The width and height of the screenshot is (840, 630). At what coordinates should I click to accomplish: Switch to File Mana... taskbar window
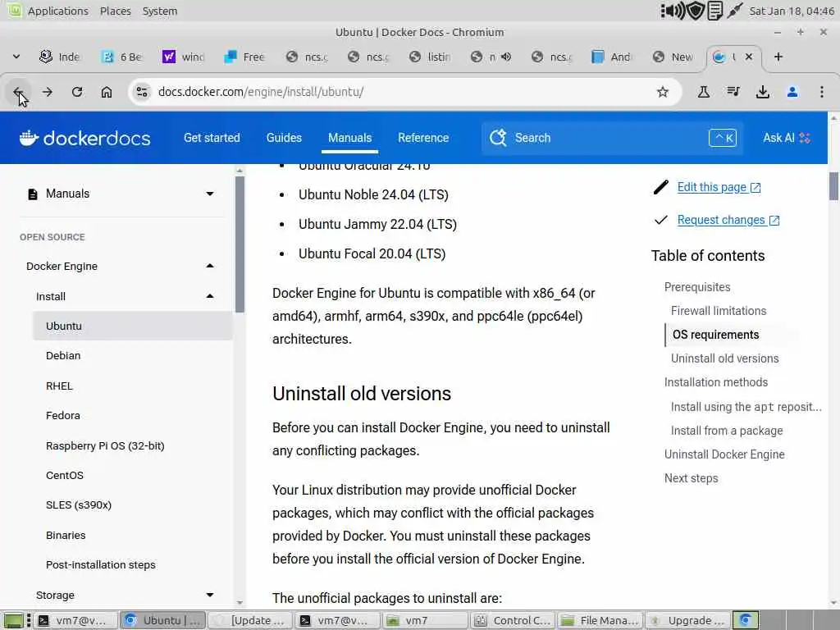tap(600, 620)
